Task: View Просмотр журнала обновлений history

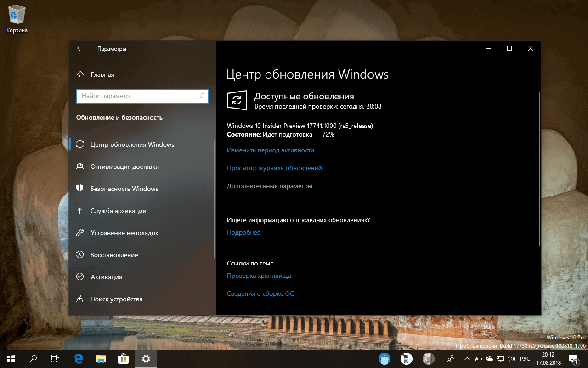Action: coord(274,168)
